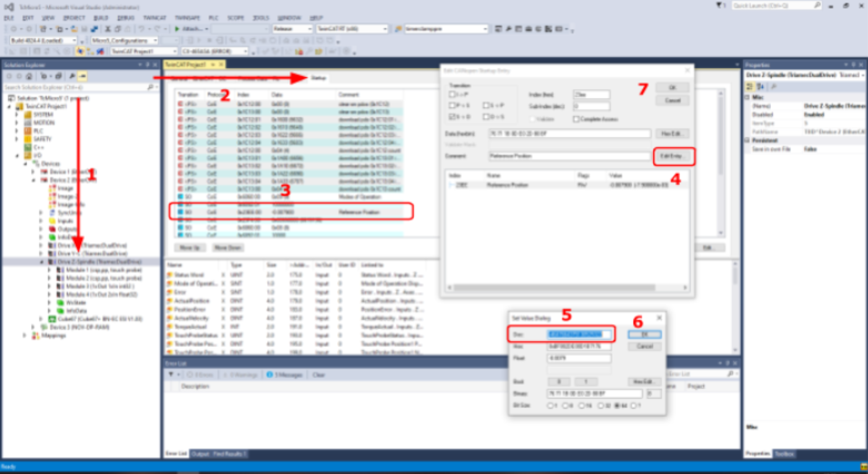868x474 pixels.
Task: Select Bit Size 32 radio button
Action: pos(600,406)
